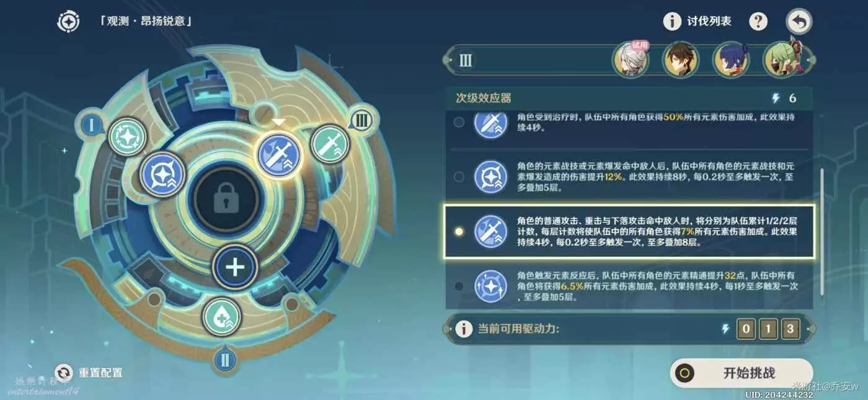Click the effect list vertical scrollbar
This screenshot has height=400, width=868.
823,231
